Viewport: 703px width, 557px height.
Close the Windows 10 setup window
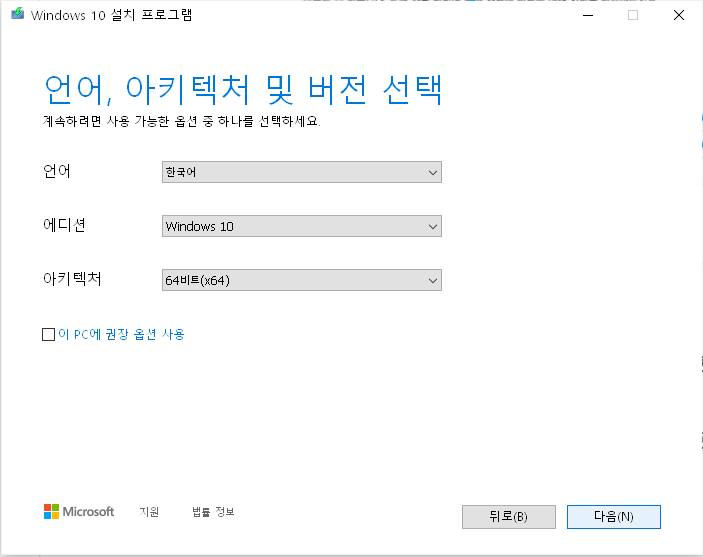(679, 15)
